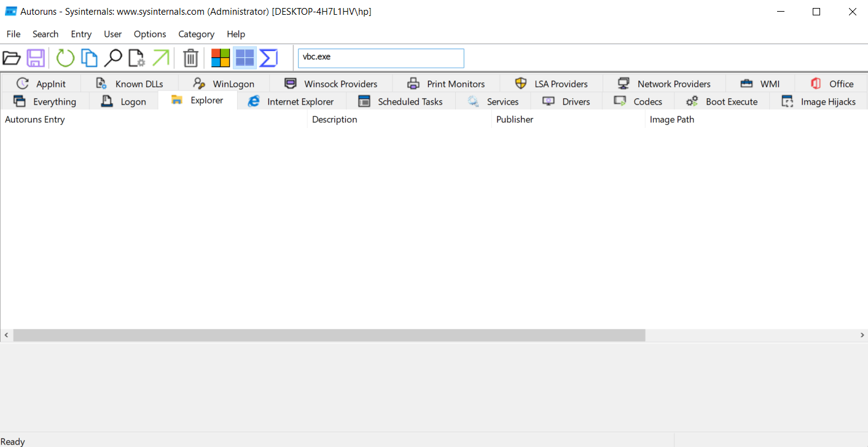Viewport: 868px width, 447px height.
Task: Switch to the Boot Execute tab
Action: click(x=722, y=101)
